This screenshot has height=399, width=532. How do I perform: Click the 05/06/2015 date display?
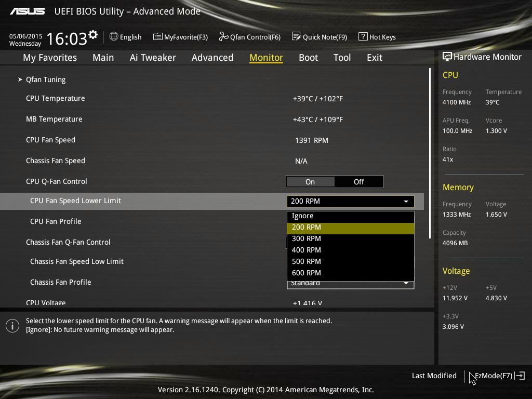tap(26, 36)
